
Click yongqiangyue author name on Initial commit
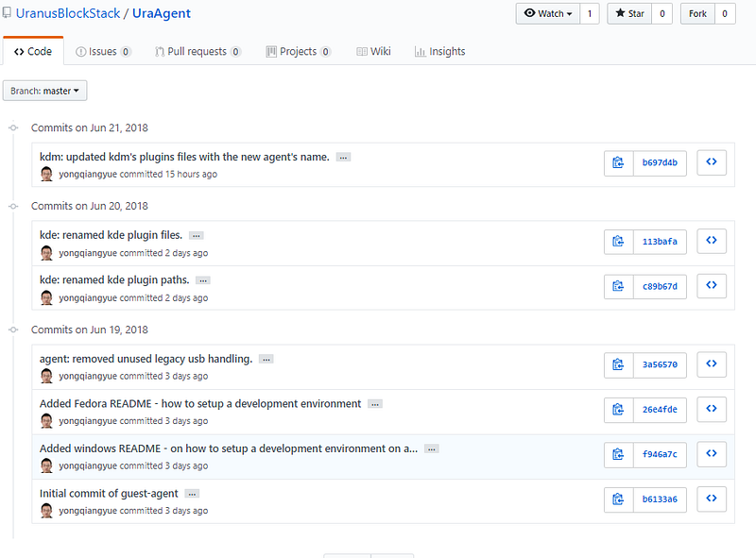[x=88, y=511]
